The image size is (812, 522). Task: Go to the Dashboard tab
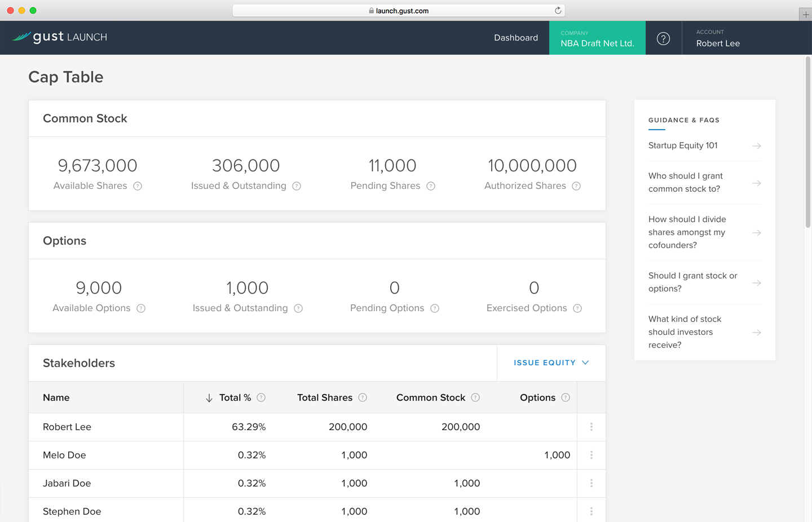[x=515, y=38]
